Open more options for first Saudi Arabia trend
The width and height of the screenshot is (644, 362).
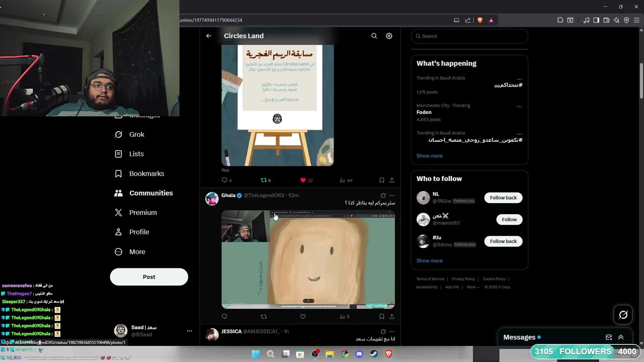tap(519, 79)
